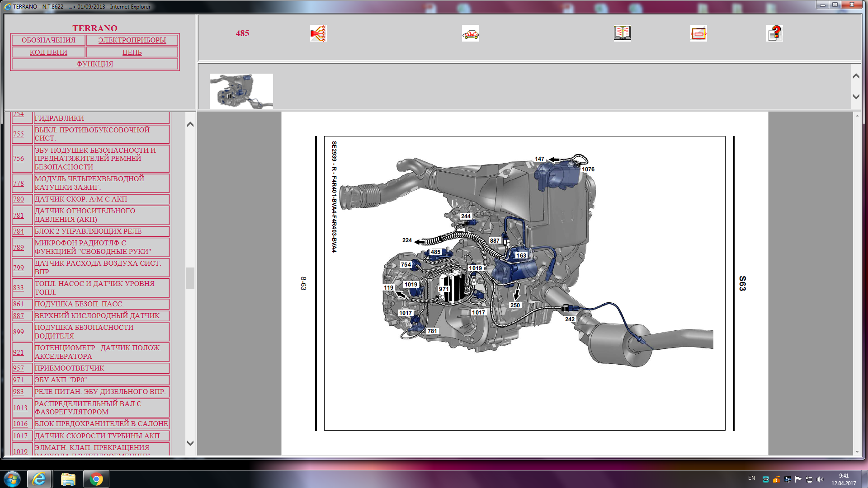This screenshot has height=488, width=868.
Task: Click label 971 on engine diagram
Action: 444,289
